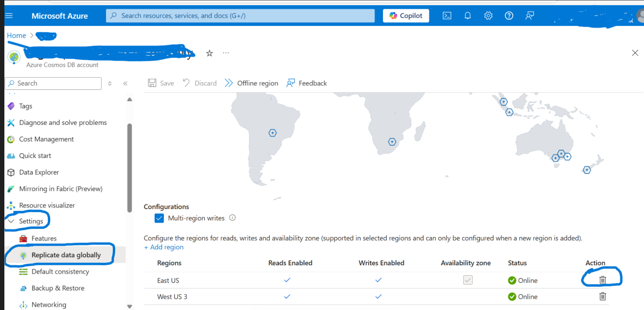Open Default consistency under Settings
The height and width of the screenshot is (310, 644).
tap(60, 272)
